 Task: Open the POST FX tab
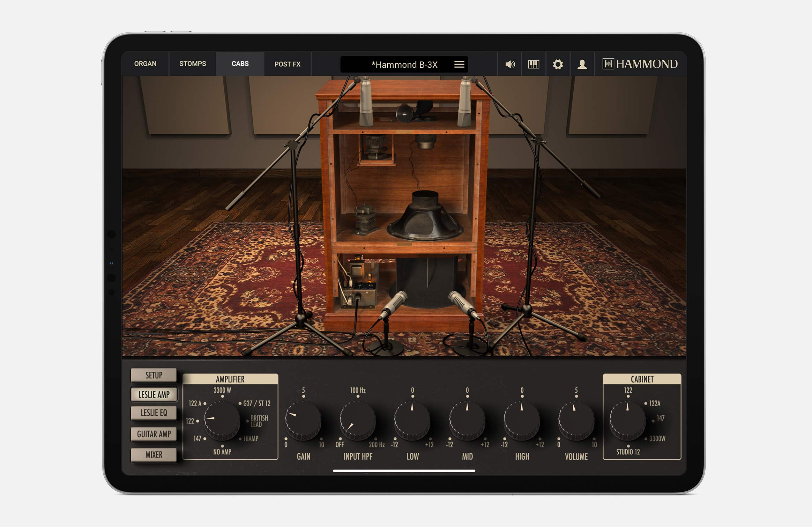tap(288, 64)
